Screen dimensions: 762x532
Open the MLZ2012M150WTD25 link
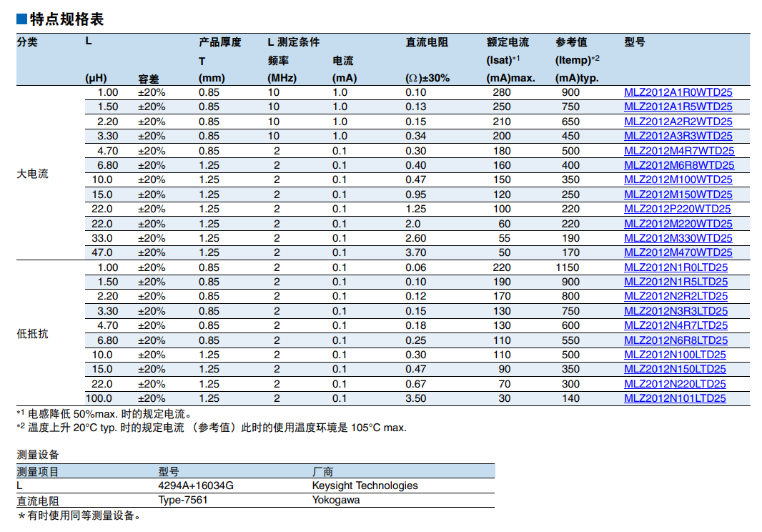(678, 194)
